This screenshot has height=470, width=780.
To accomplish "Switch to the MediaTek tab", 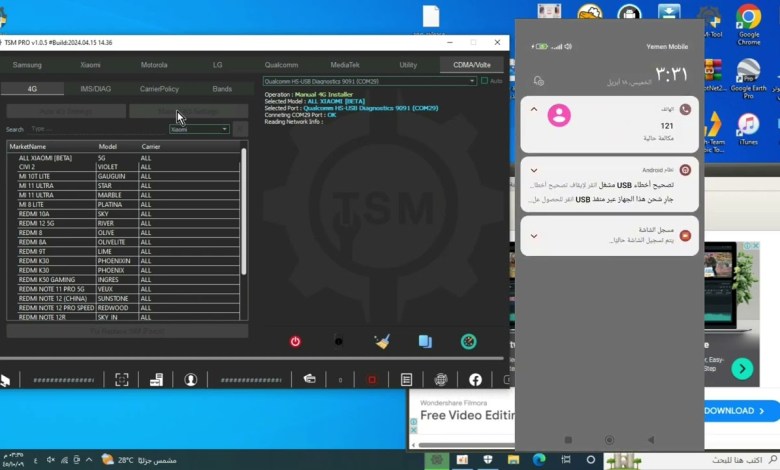I will point(345,65).
